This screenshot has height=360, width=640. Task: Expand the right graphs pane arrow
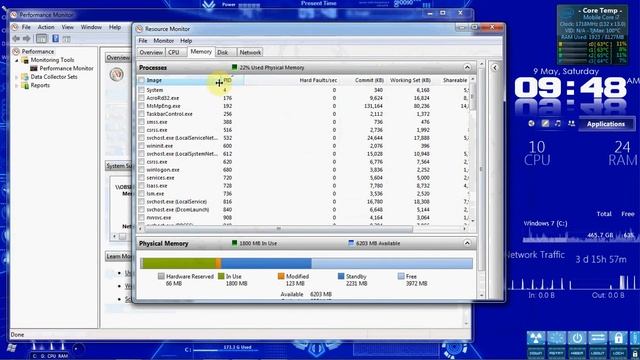(494, 67)
